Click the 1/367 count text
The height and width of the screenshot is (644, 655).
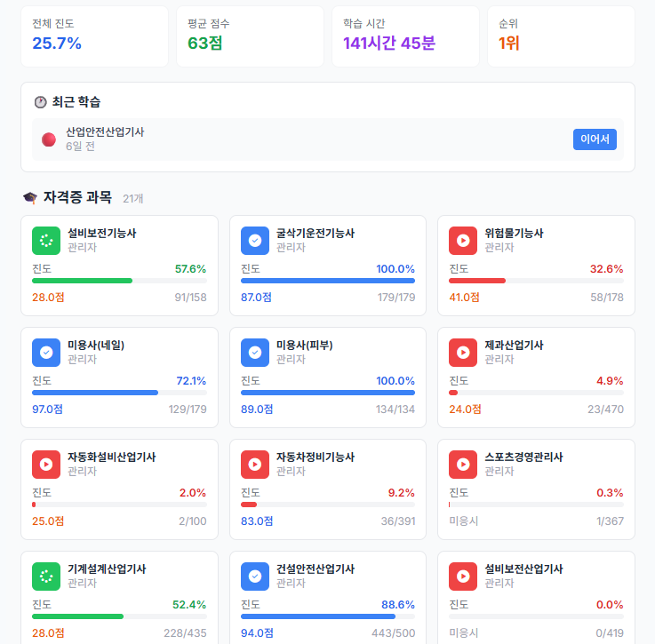coord(610,521)
